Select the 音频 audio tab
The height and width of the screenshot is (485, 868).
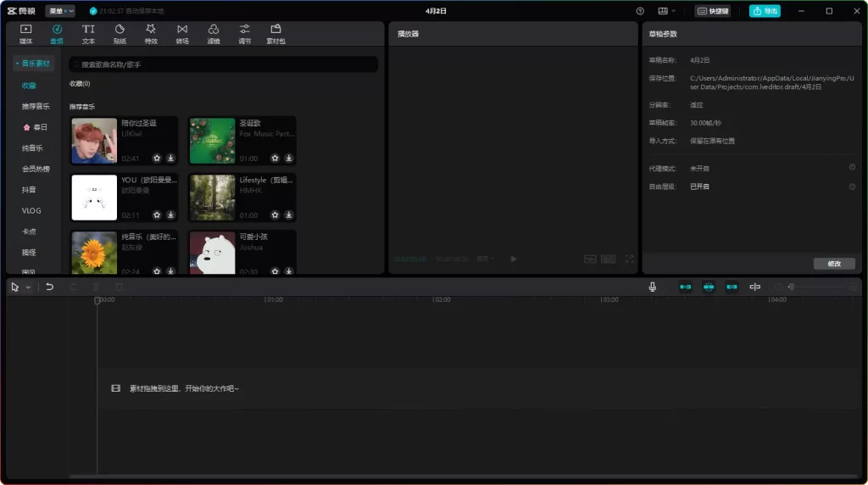57,34
